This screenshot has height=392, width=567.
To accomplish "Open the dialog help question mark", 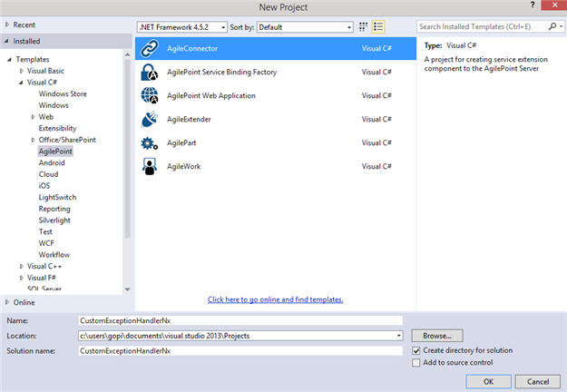I will [x=532, y=5].
